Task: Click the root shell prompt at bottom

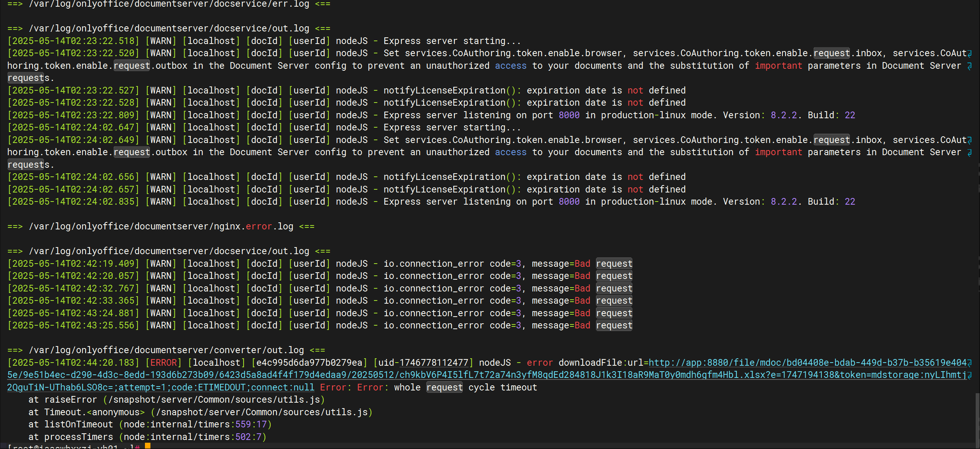Action: (71, 447)
